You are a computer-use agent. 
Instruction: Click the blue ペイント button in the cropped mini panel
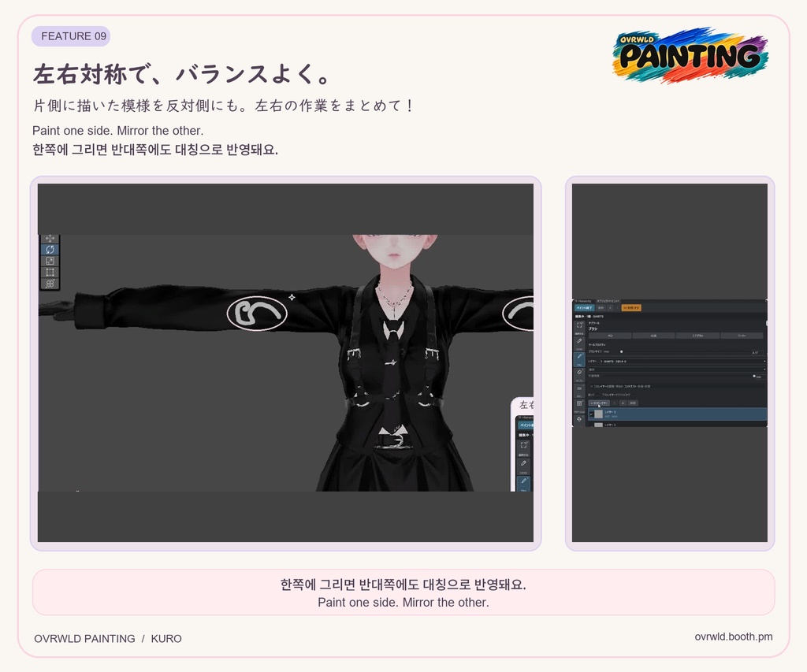(526, 425)
